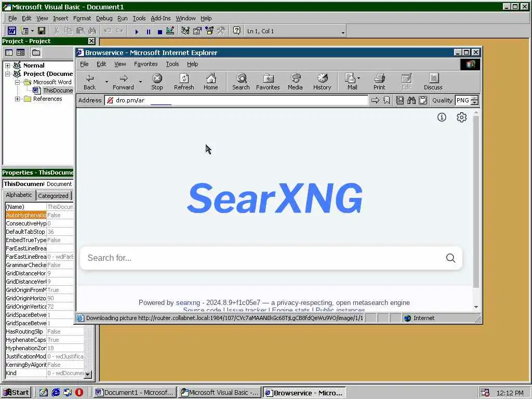The height and width of the screenshot is (399, 532).
Task: Open Properties Window icon in VB toolbar
Action: point(197,31)
